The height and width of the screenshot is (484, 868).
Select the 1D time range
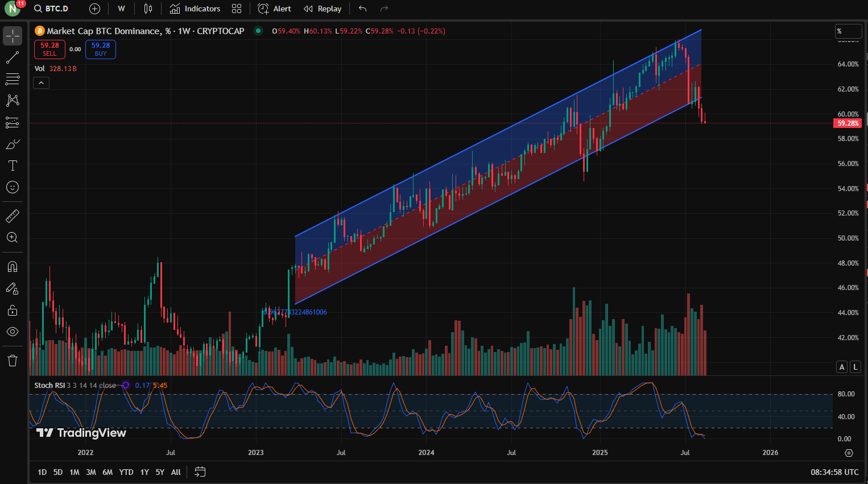42,472
